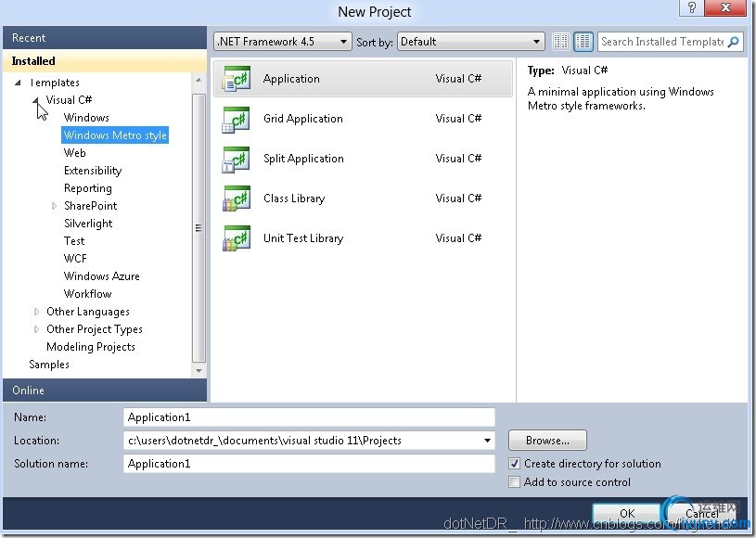
Task: Switch to medium icons list view
Action: pyautogui.click(x=583, y=42)
